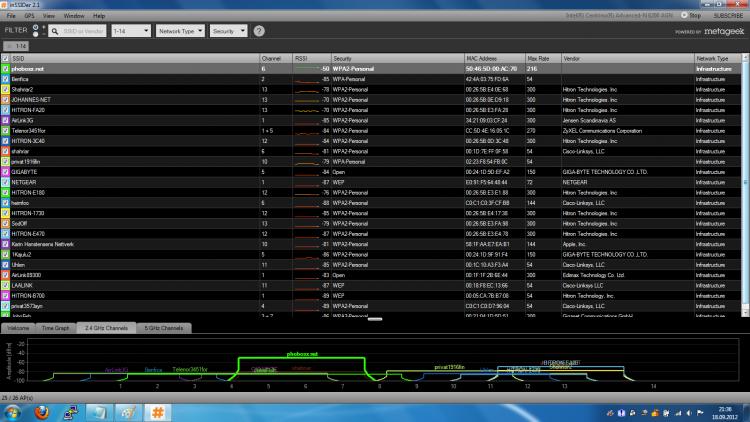The height and width of the screenshot is (422, 750).
Task: Open the Help menu
Action: 99,16
